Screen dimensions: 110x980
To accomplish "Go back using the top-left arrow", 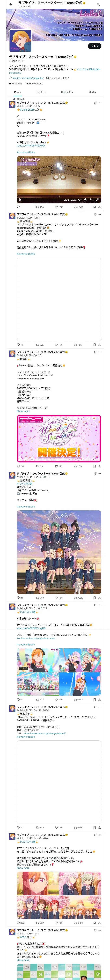I will 11,4.
